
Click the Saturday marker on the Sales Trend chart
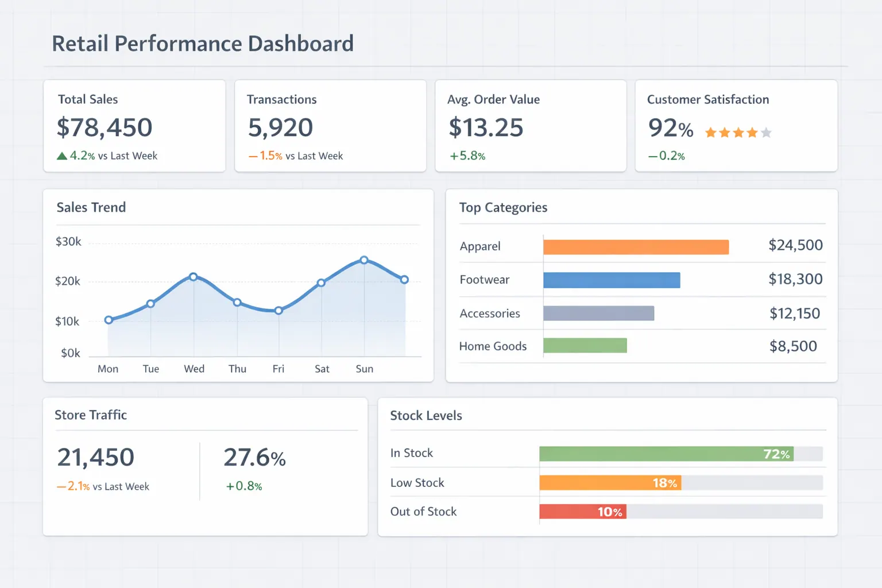(x=322, y=282)
